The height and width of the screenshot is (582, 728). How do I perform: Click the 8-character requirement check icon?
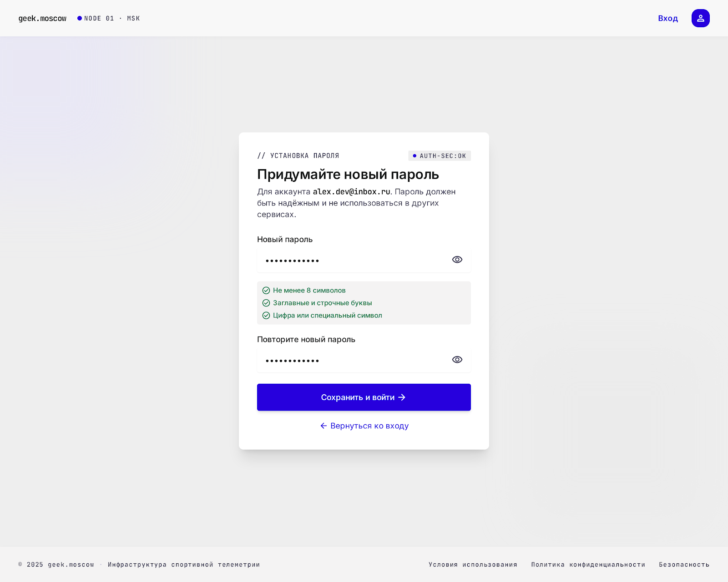pyautogui.click(x=266, y=291)
